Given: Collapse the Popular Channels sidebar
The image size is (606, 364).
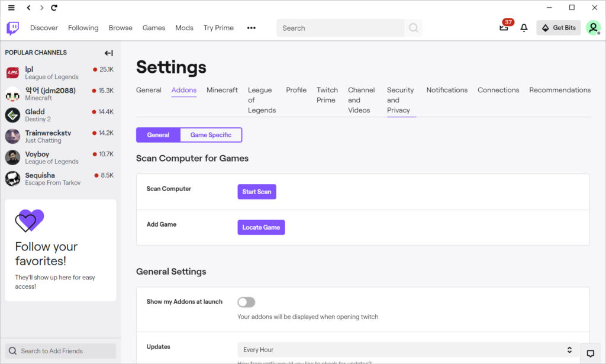Looking at the screenshot, I should click(109, 53).
